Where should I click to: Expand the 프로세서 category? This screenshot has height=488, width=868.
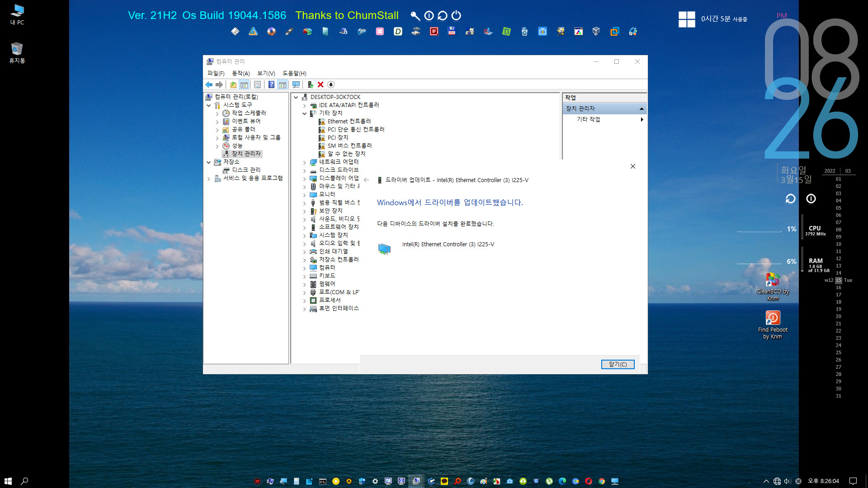pos(305,300)
